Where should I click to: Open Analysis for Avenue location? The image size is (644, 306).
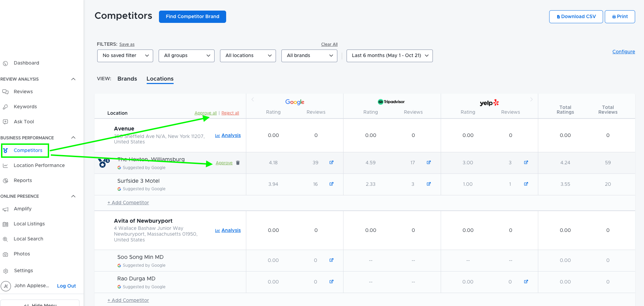[228, 136]
